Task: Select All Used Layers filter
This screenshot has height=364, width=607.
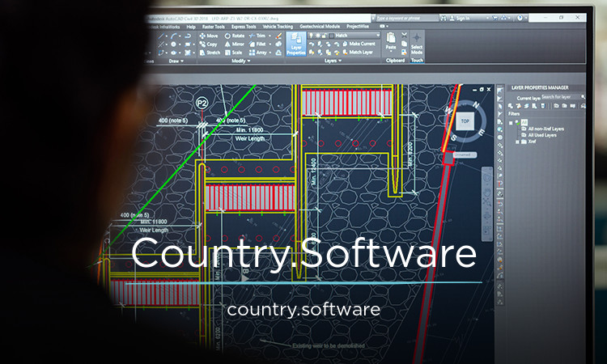Action: (542, 135)
